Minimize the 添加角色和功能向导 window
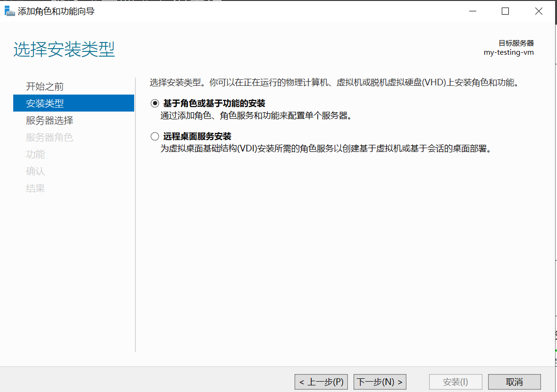This screenshot has height=392, width=557. pos(473,11)
